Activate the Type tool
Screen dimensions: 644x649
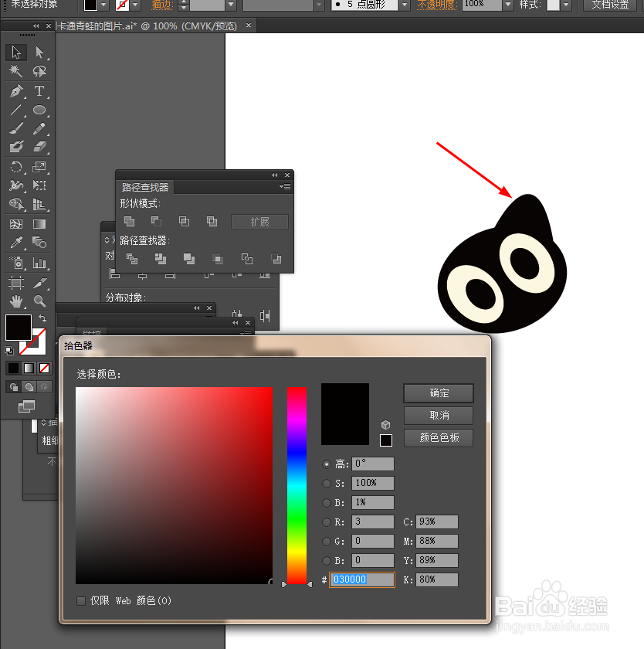(x=39, y=90)
